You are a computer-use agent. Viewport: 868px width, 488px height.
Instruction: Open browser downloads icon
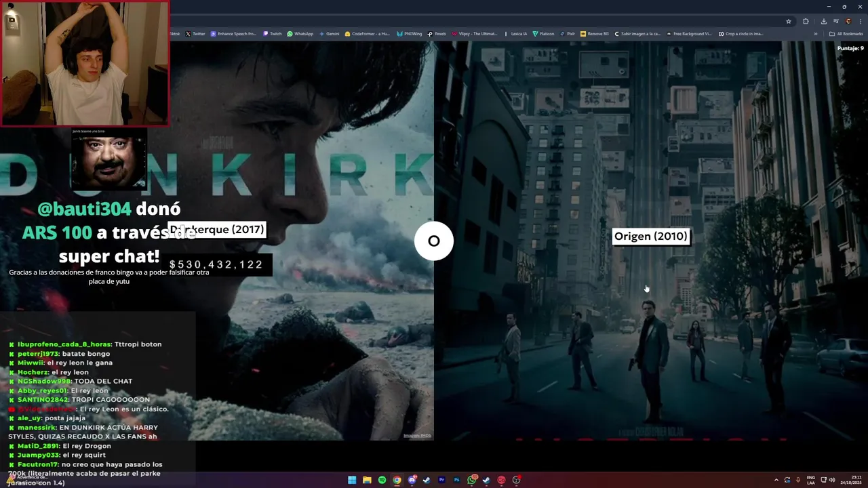pos(824,22)
